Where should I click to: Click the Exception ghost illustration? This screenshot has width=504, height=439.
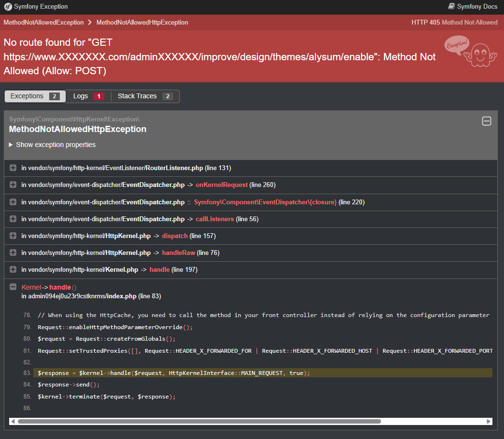[x=471, y=51]
